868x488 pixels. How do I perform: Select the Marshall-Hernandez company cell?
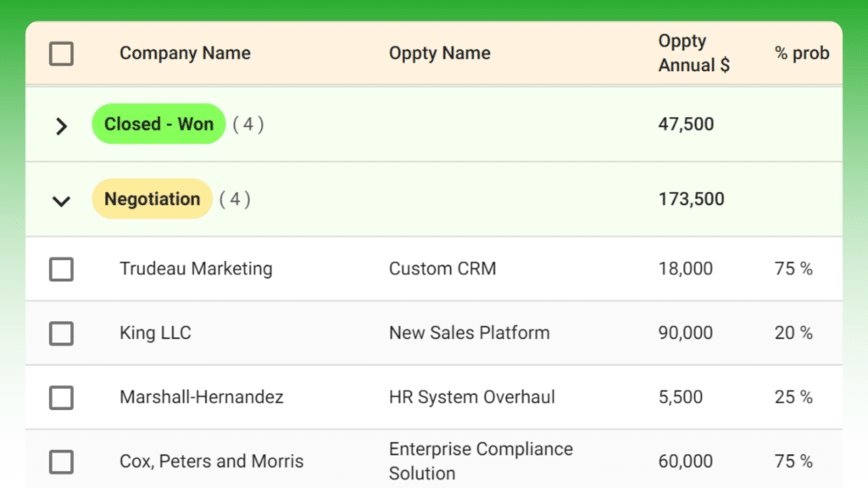202,396
